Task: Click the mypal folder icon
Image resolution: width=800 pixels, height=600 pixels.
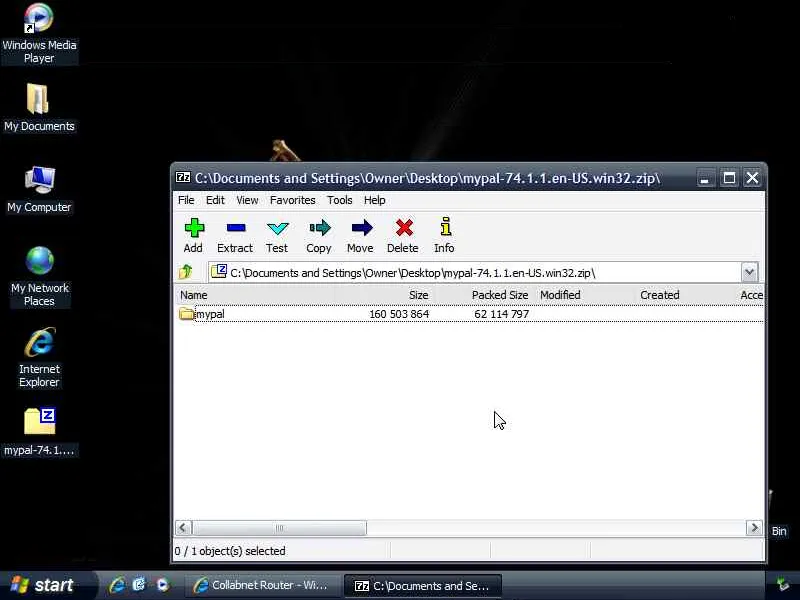Action: tap(186, 313)
